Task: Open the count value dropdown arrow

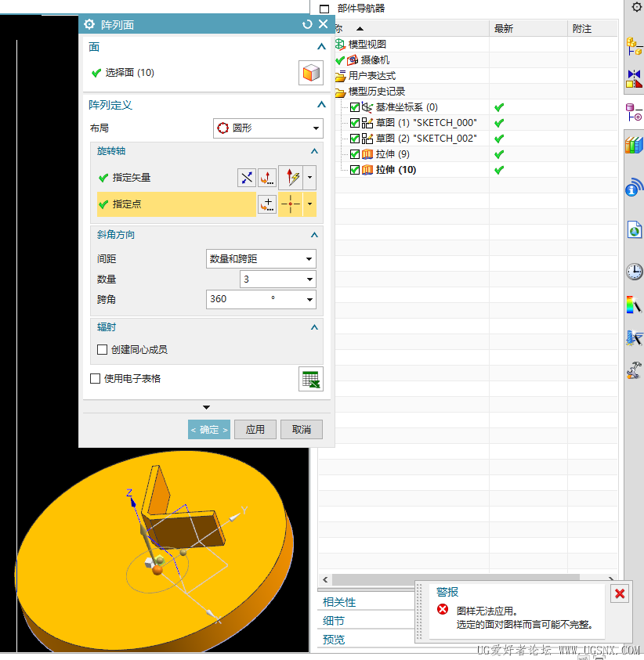Action: click(309, 279)
